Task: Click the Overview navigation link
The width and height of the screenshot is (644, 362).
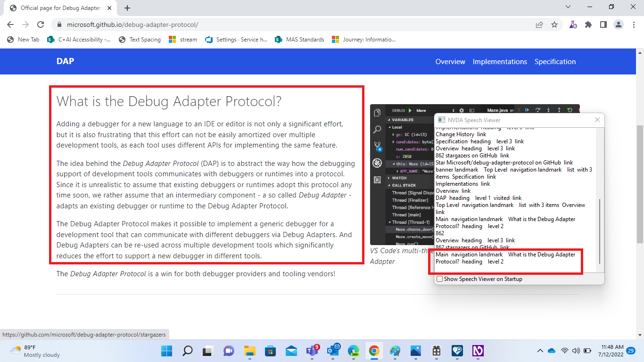Action: (x=450, y=62)
